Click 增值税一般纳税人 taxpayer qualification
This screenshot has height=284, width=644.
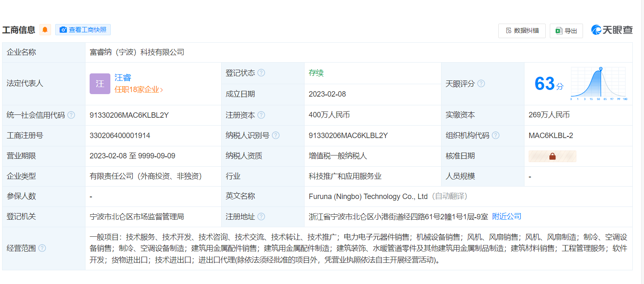point(338,156)
